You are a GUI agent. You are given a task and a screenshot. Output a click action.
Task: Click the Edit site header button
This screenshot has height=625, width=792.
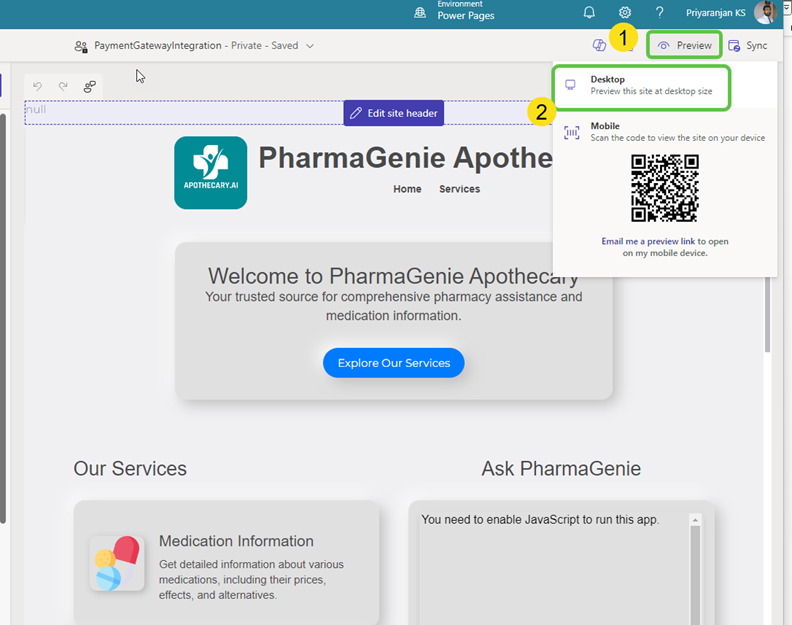(393, 113)
